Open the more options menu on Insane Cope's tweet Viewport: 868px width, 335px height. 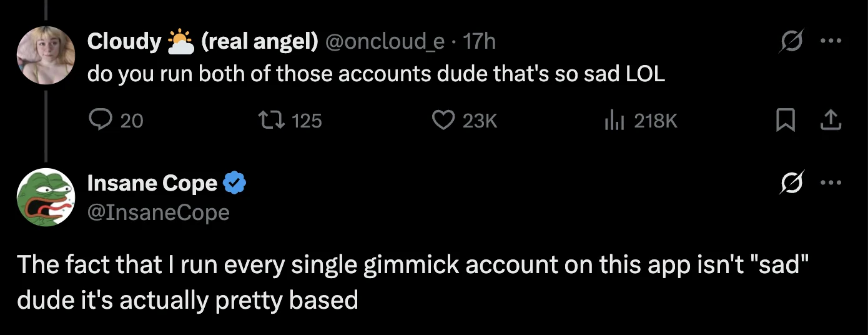click(x=831, y=183)
